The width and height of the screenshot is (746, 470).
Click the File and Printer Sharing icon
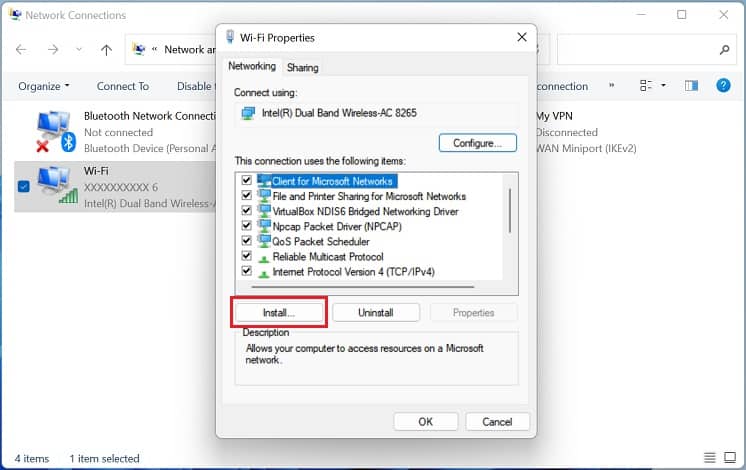(264, 196)
